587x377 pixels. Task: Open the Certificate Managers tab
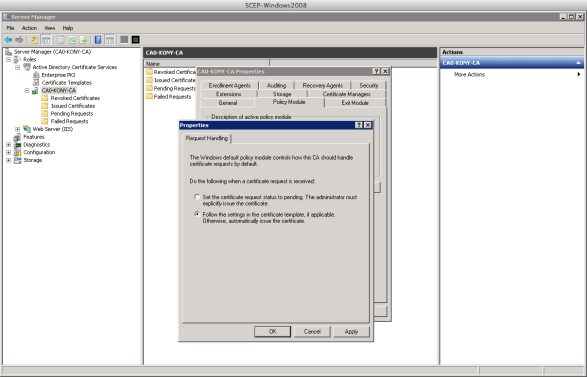(x=347, y=94)
